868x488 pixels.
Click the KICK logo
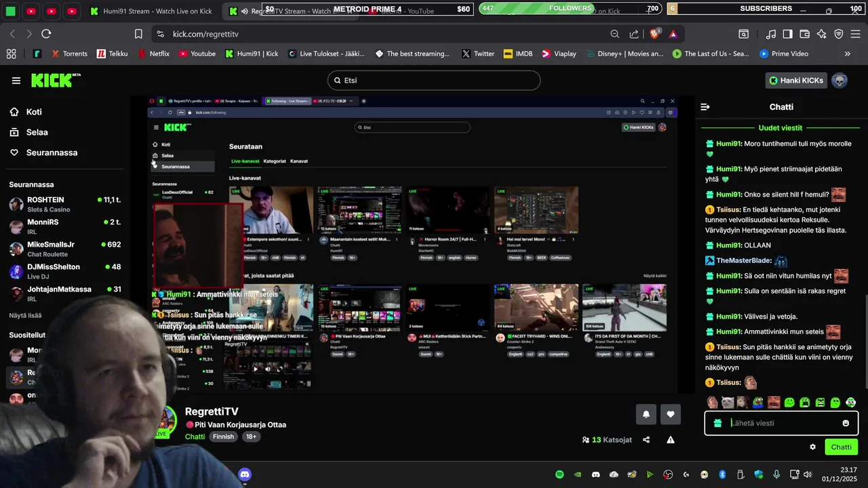[x=55, y=80]
